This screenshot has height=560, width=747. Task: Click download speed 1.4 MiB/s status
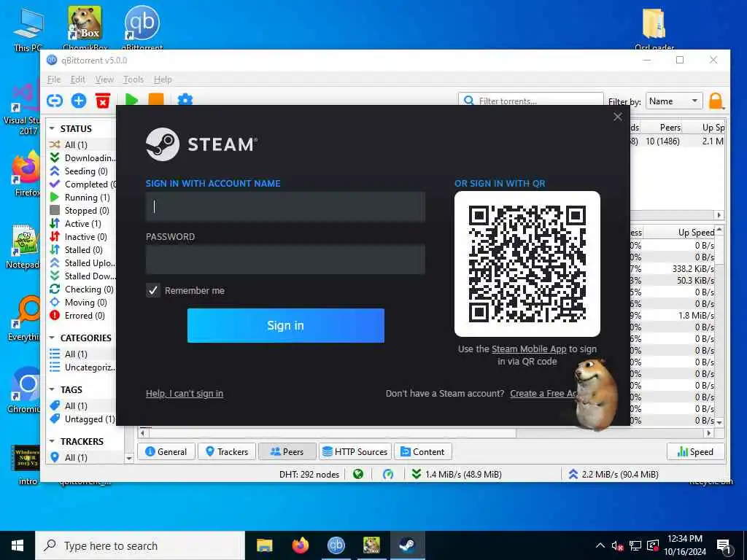coord(457,474)
